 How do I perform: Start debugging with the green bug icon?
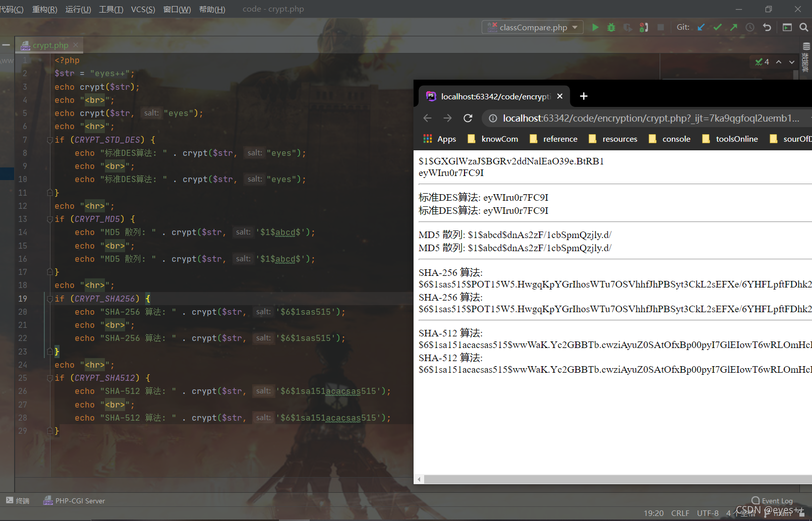611,27
